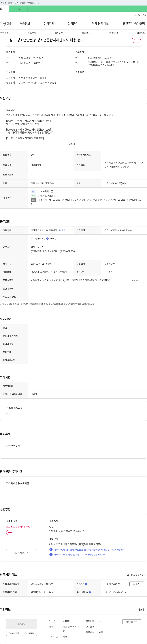Open the 출산휴가·육아휴직 menu
Screen dimensions: 147x644
click(x=134, y=23)
